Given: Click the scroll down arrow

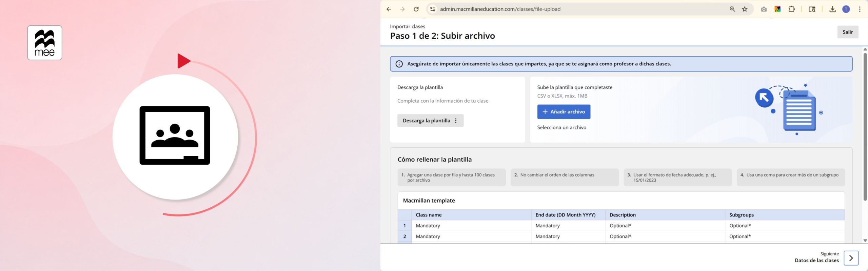Looking at the screenshot, I should [x=865, y=241].
